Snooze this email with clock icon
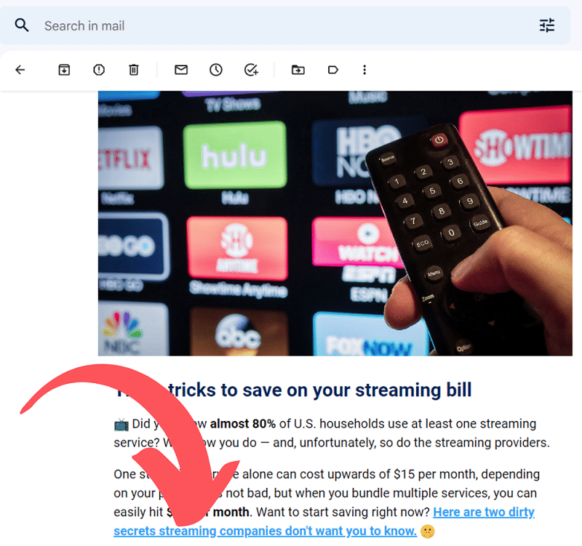This screenshot has width=582, height=546. (216, 70)
